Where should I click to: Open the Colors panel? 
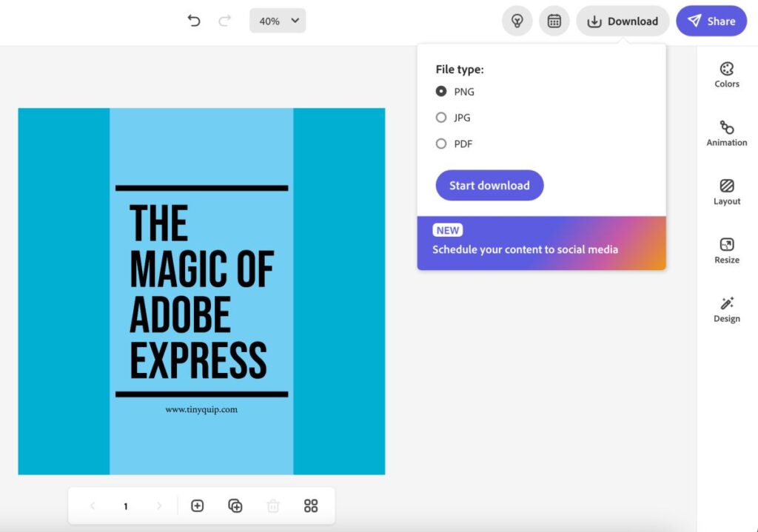[x=726, y=74]
